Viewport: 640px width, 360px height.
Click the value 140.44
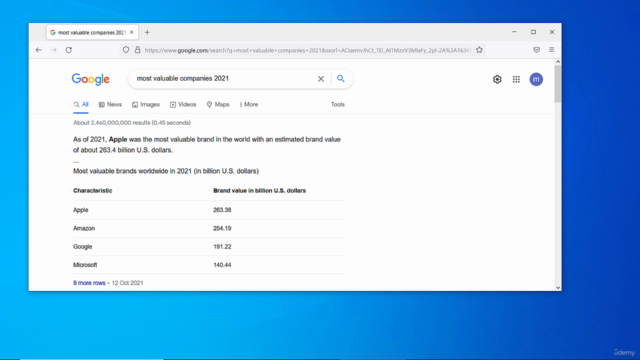pyautogui.click(x=222, y=265)
